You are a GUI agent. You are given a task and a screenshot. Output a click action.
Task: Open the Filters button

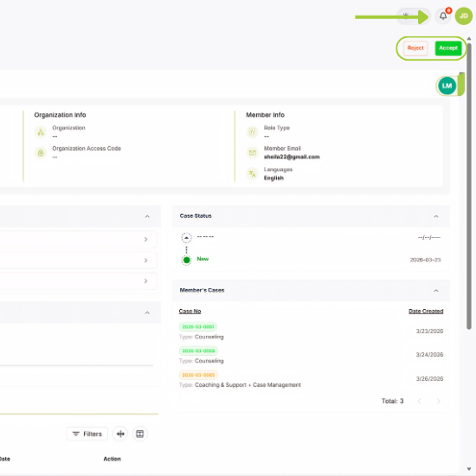click(x=87, y=434)
